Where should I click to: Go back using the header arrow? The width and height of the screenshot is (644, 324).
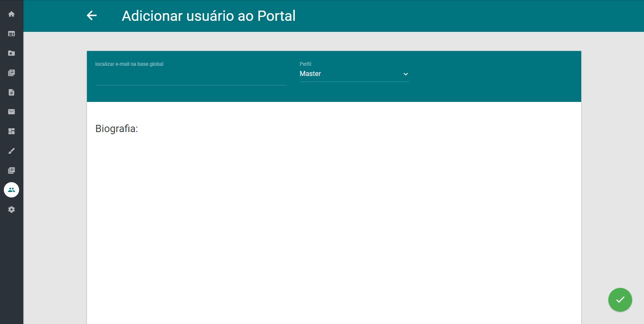click(92, 16)
